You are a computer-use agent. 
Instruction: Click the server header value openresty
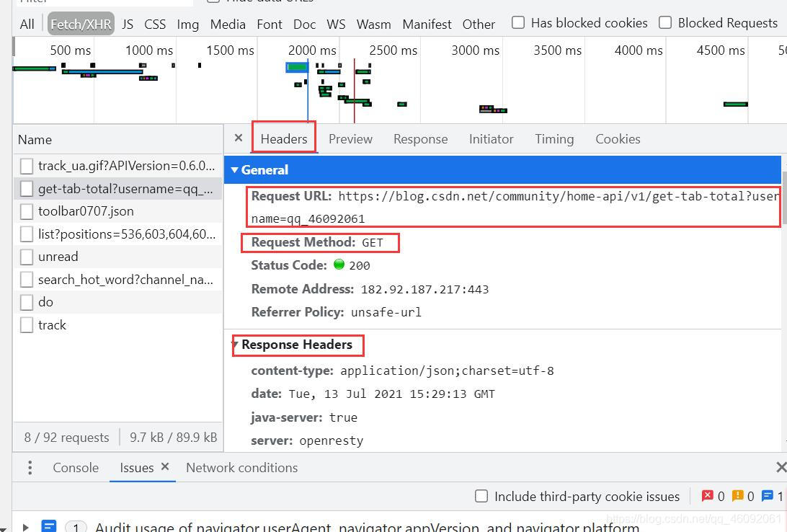tap(332, 440)
